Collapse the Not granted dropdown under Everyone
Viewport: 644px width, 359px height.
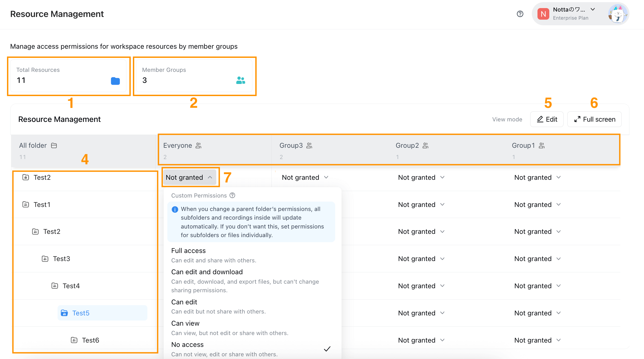pyautogui.click(x=190, y=177)
